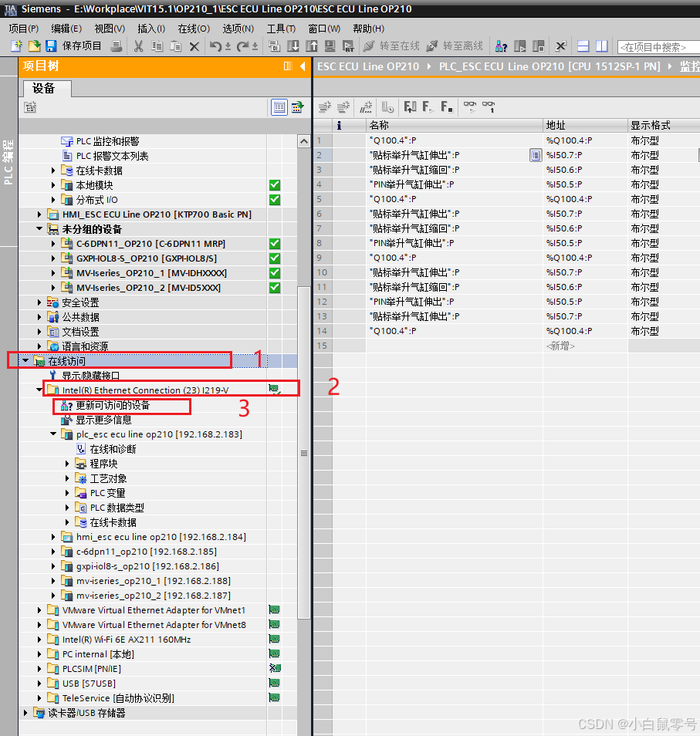Click the undo arrow icon
This screenshot has height=736, width=700.
[x=215, y=46]
